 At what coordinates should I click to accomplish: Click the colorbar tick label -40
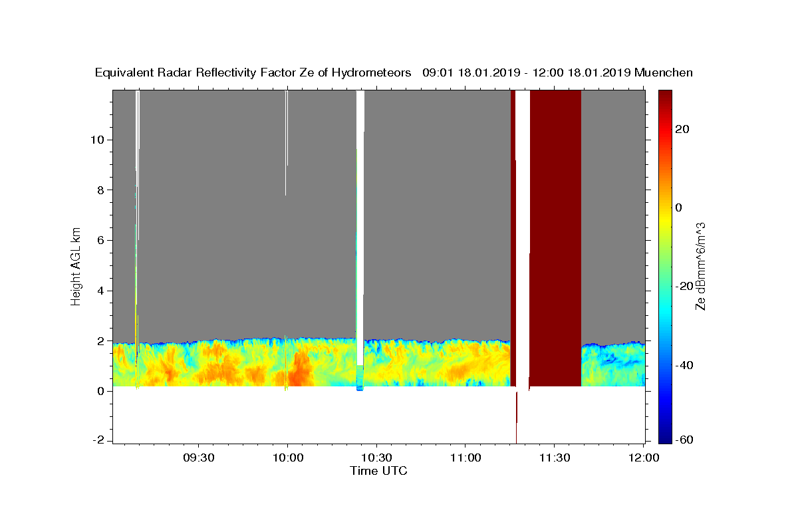click(x=684, y=365)
